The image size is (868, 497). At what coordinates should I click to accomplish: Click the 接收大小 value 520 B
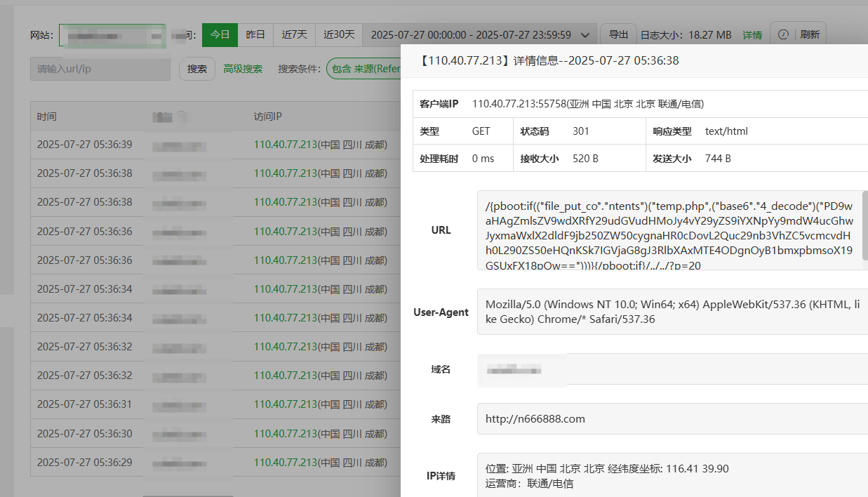585,159
